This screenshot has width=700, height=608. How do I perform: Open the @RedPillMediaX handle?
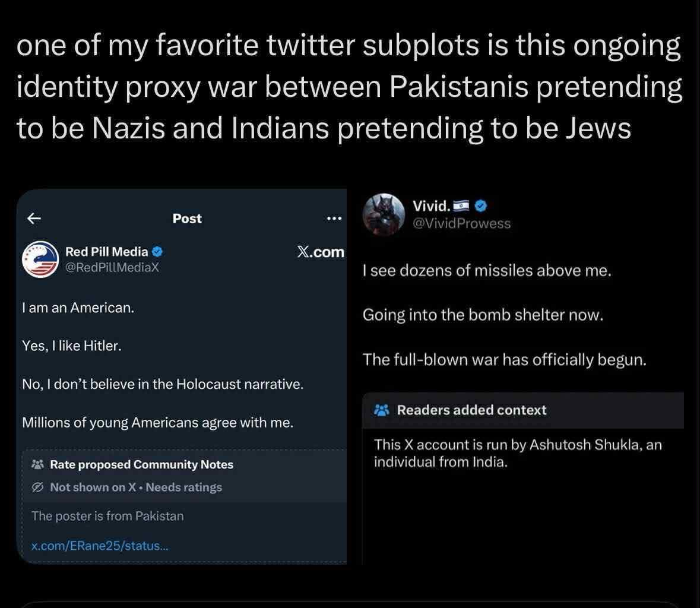click(112, 267)
